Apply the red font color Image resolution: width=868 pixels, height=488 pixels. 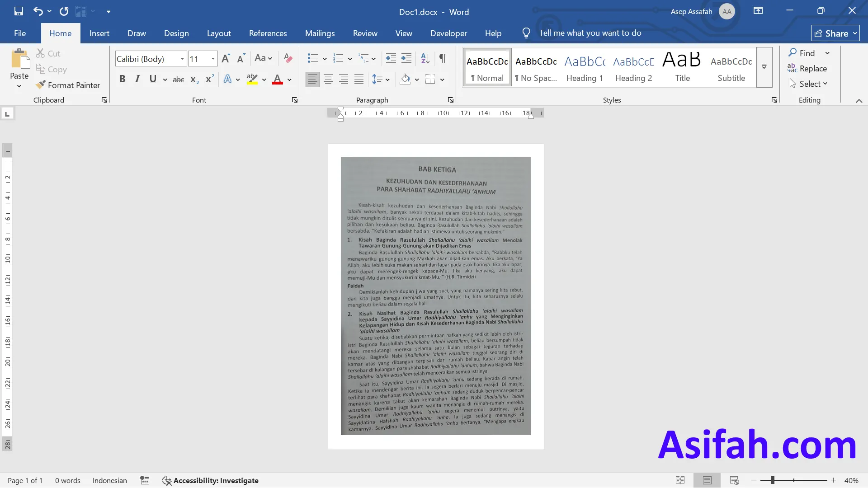point(278,80)
